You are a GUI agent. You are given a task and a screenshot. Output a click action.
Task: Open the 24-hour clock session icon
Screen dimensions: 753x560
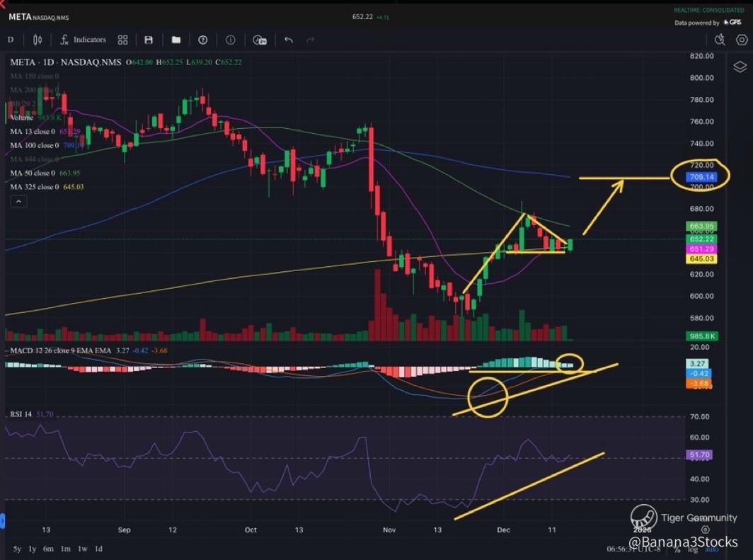point(259,40)
